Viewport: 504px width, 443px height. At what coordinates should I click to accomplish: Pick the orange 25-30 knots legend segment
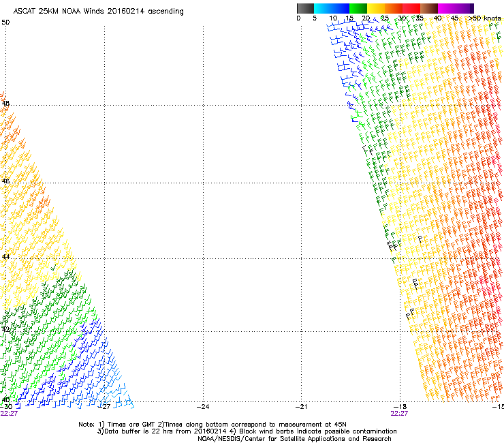[x=394, y=8]
